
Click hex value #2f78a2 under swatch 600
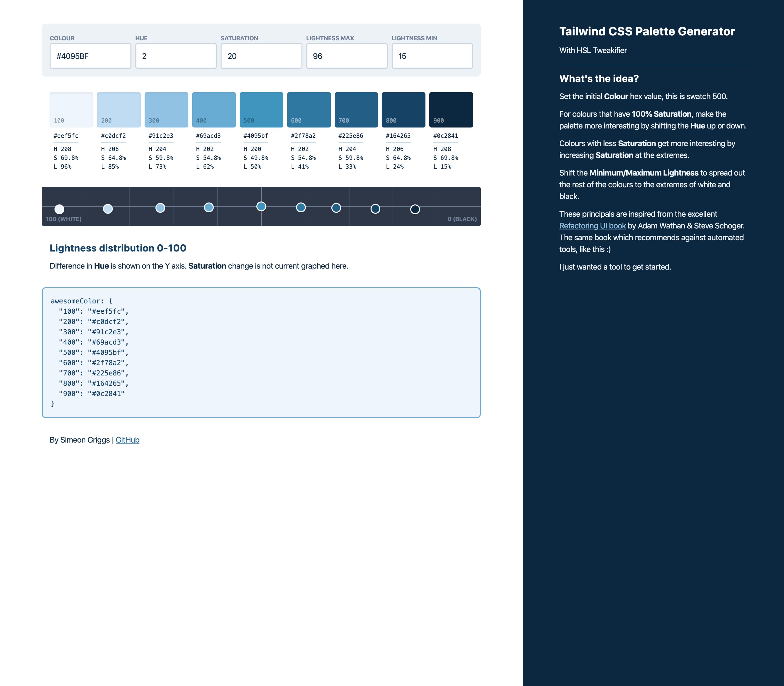click(x=303, y=136)
